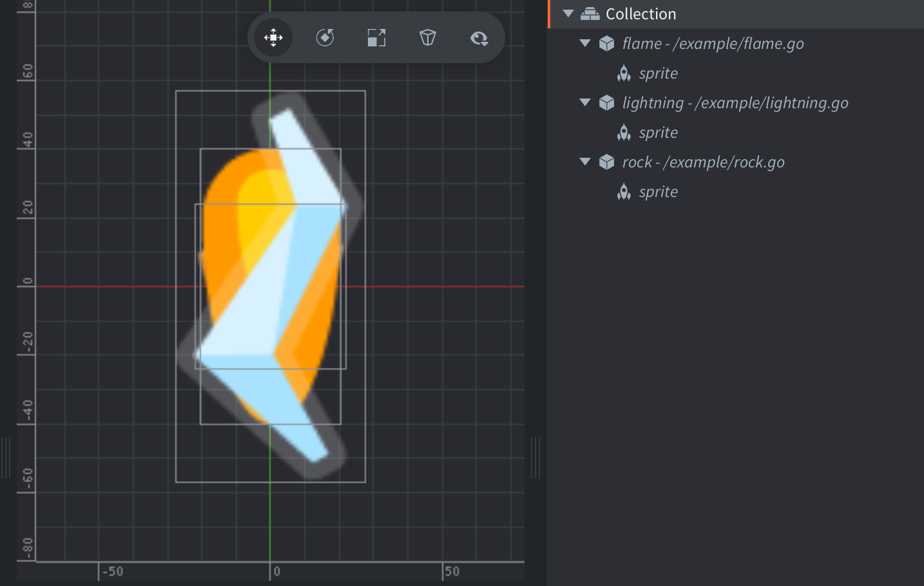924x586 pixels.
Task: Open the visibility filters eye icon
Action: 479,39
